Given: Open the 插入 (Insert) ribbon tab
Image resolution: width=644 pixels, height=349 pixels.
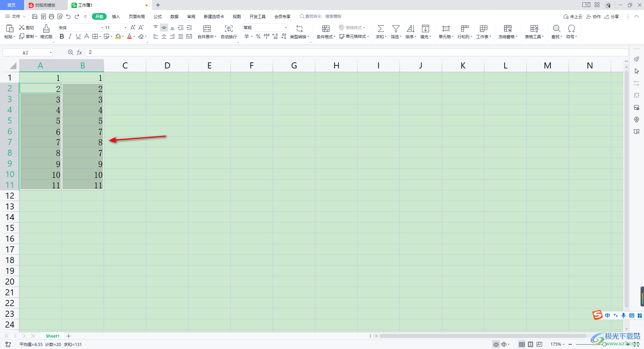Looking at the screenshot, I should click(116, 16).
